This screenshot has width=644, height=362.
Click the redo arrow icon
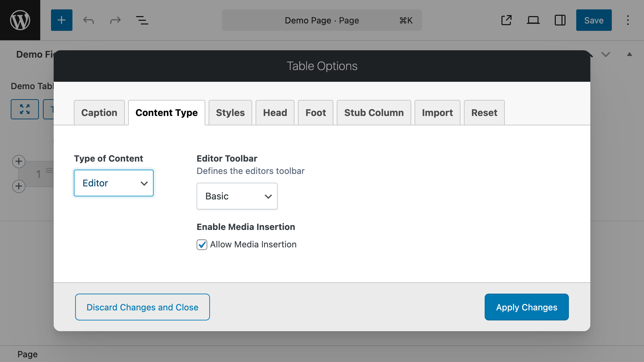click(115, 20)
